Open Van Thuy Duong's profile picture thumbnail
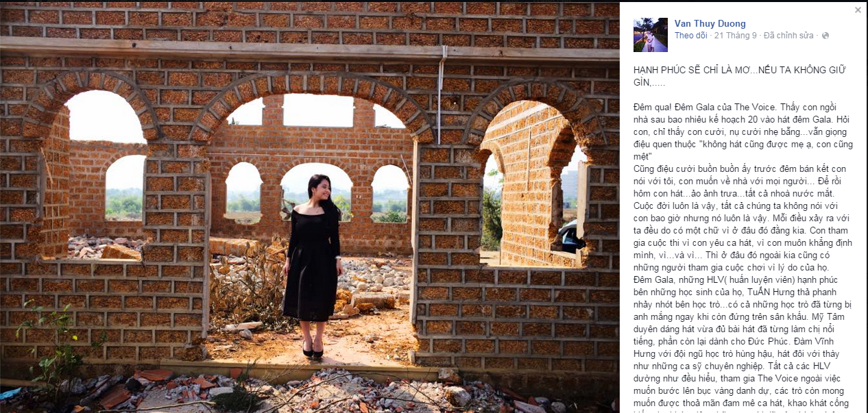 tap(650, 34)
